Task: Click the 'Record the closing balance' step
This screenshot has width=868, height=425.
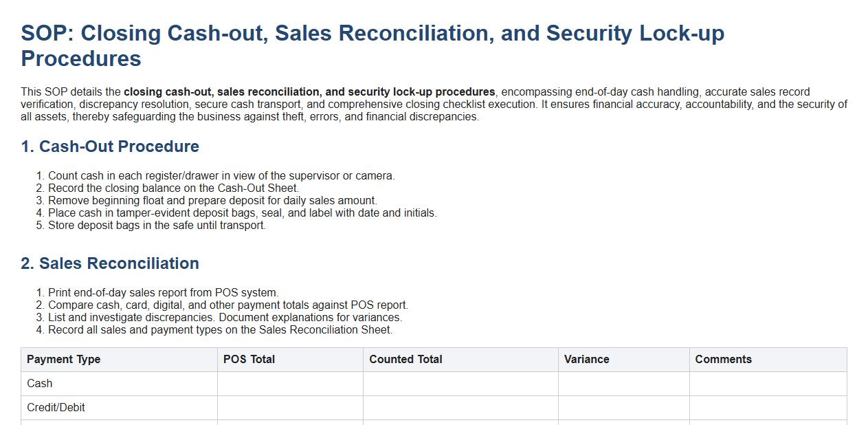Action: tap(173, 188)
